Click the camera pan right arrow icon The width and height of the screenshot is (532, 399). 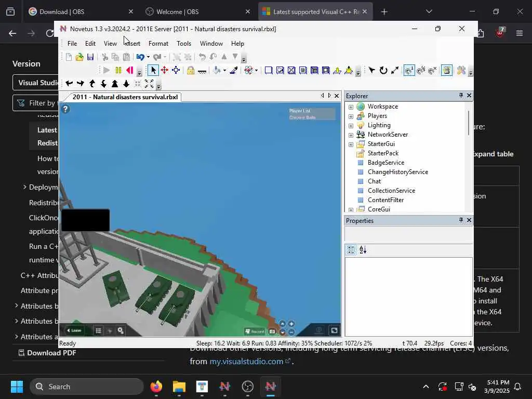81,84
